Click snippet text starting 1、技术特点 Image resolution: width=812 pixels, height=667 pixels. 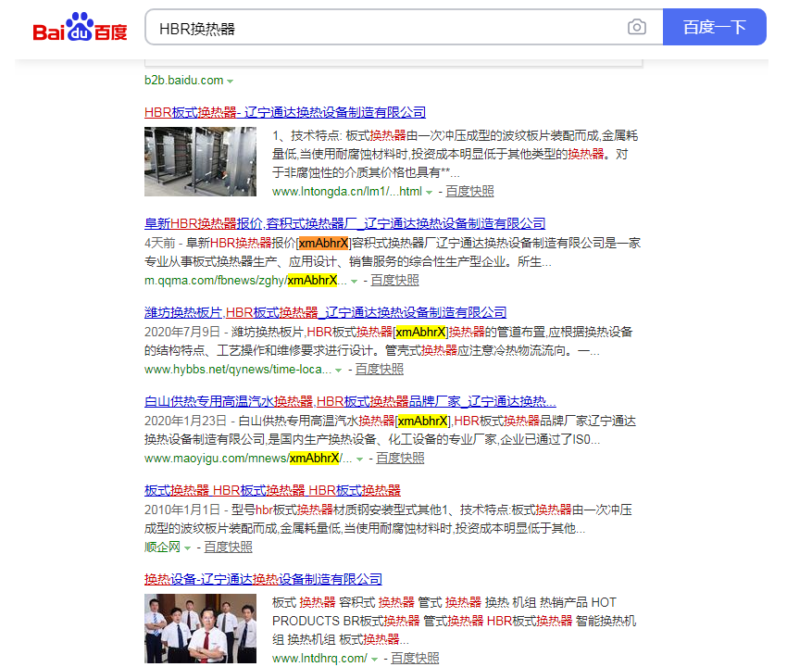[x=456, y=154]
